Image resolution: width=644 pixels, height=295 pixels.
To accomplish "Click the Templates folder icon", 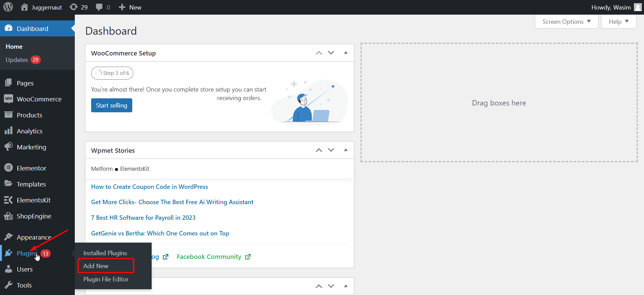I will click(9, 184).
